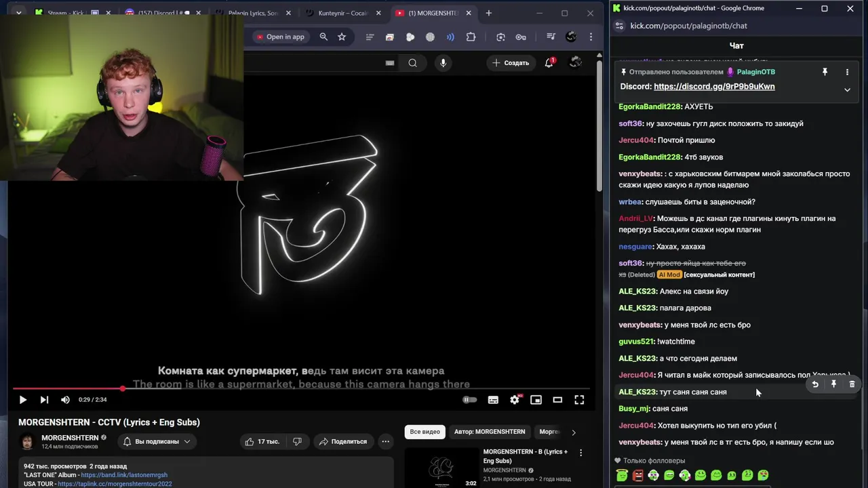Viewport: 868px width, 488px height.
Task: Pin the hovered ALE_KS23 chat message
Action: 833,384
